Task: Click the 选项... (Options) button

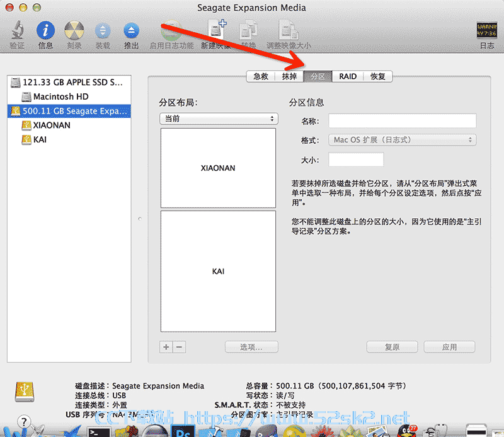Action: [251, 347]
